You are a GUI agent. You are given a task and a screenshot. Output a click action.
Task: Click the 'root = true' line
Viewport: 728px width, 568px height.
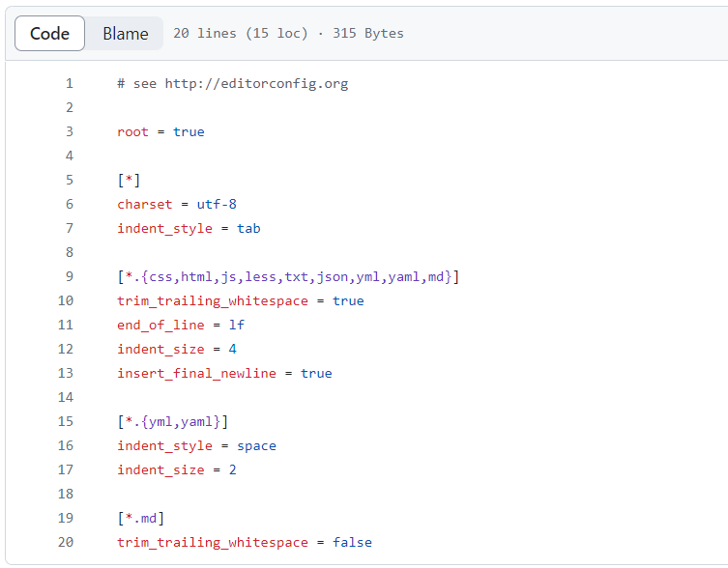[160, 131]
